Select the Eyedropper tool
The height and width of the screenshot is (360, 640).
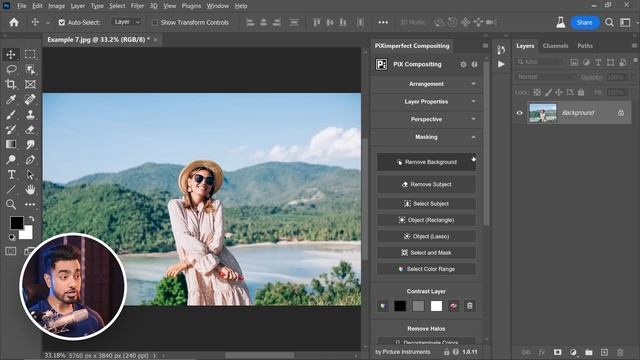(11, 100)
